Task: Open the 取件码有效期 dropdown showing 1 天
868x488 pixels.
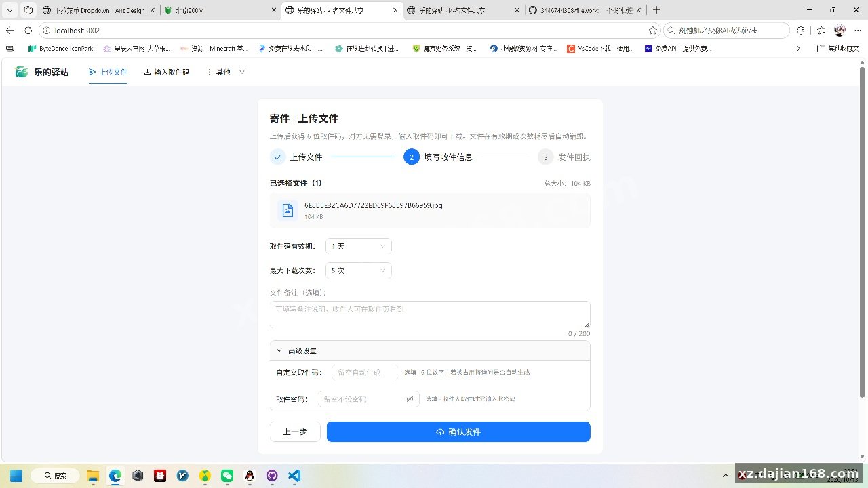Action: [359, 246]
